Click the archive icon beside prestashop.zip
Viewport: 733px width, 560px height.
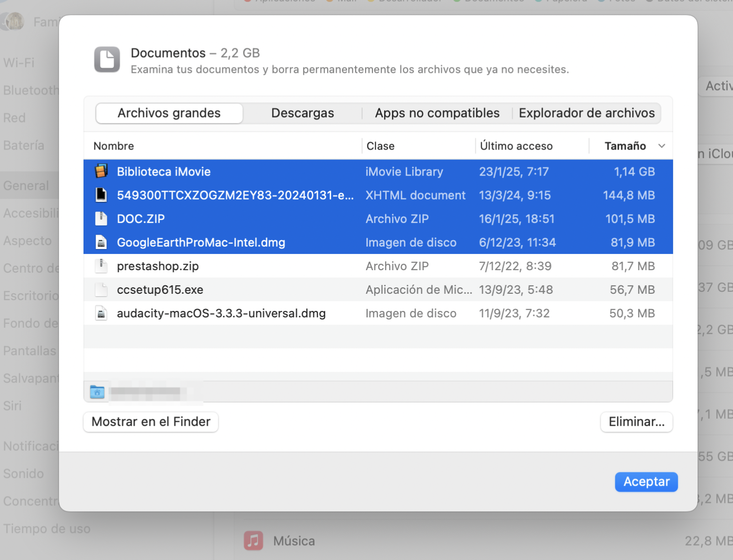(x=101, y=266)
